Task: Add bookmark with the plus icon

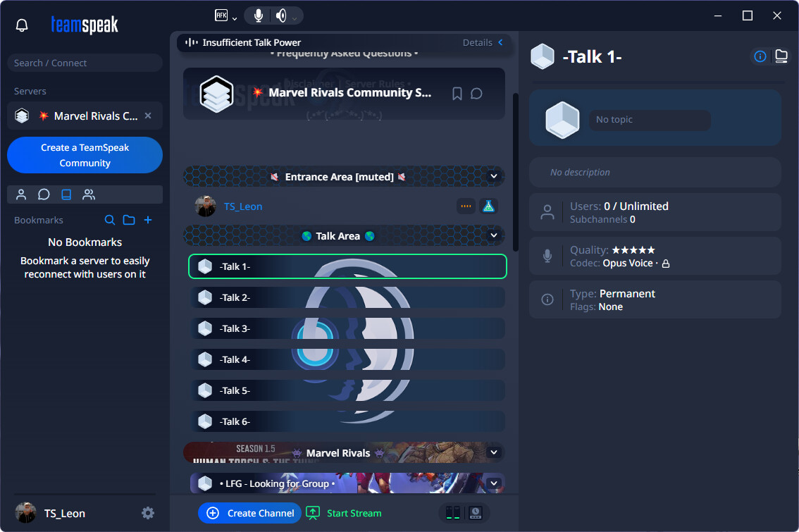Action: point(148,220)
